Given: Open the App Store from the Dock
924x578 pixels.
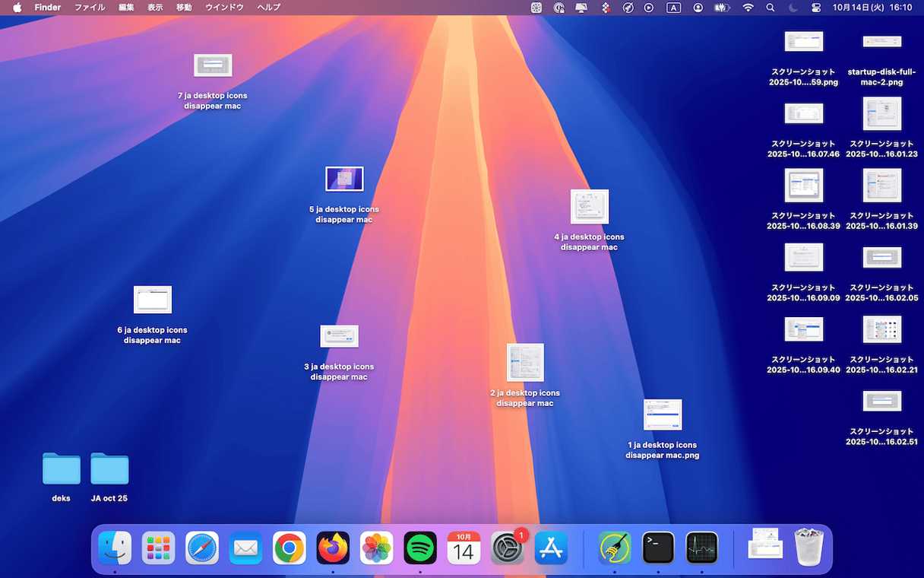Looking at the screenshot, I should [551, 548].
